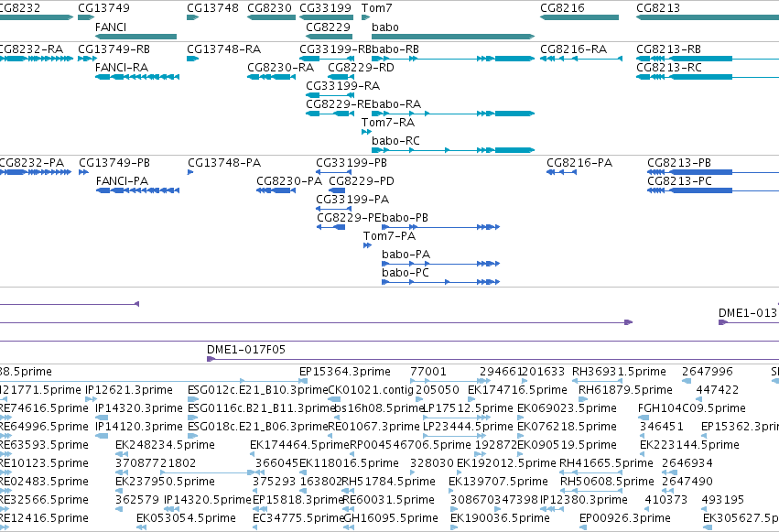Click EST FGH104C09.5prime
The image size is (779, 532).
(x=691, y=408)
